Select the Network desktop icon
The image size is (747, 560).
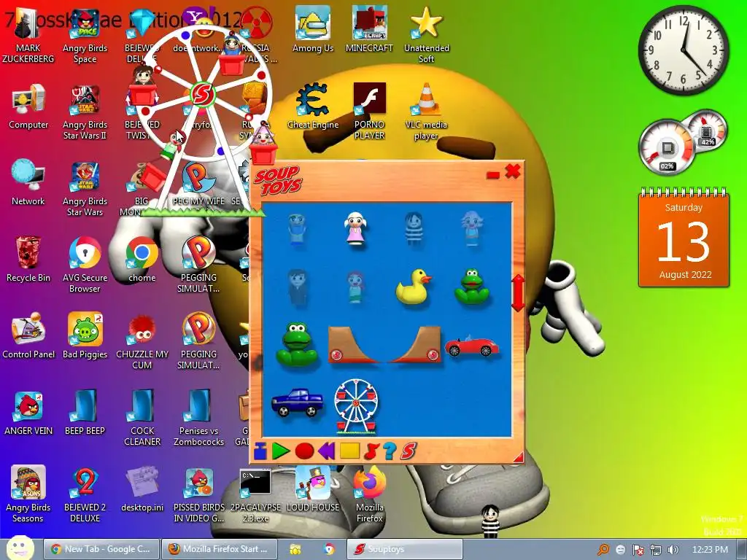click(28, 183)
